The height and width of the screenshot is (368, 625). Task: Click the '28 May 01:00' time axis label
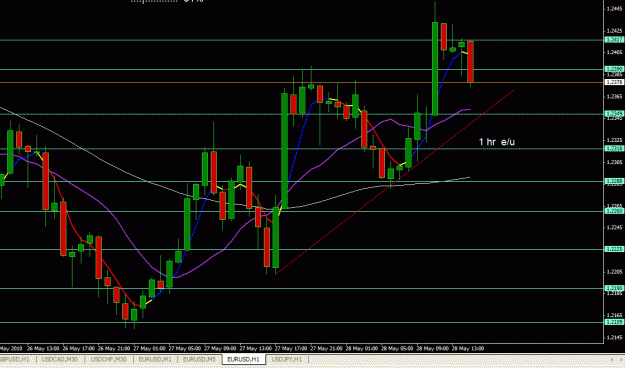[362, 348]
